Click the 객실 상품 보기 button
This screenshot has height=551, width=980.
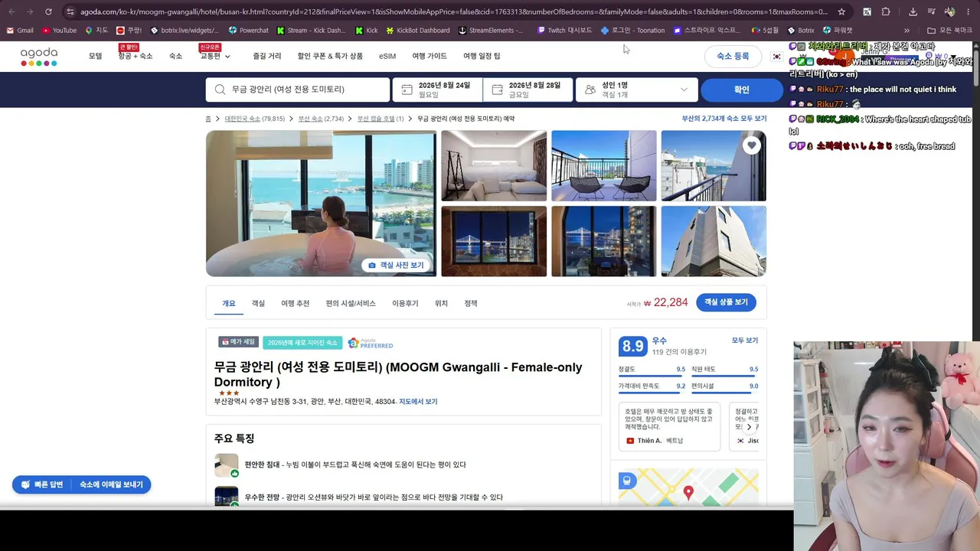point(726,302)
